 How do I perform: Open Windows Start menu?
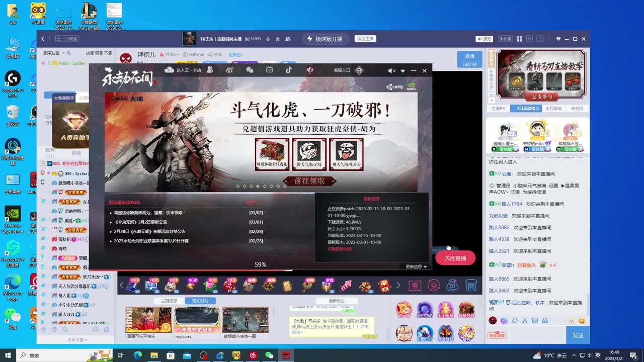8,355
